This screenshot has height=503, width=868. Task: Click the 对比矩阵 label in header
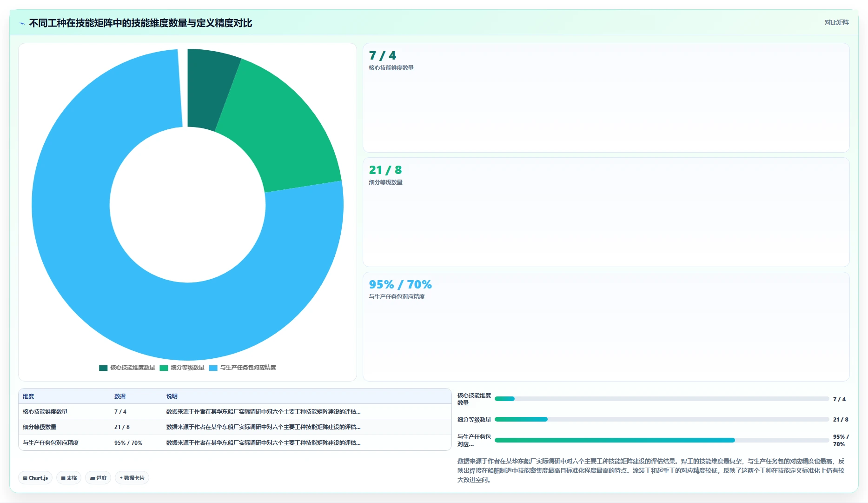[x=836, y=22]
